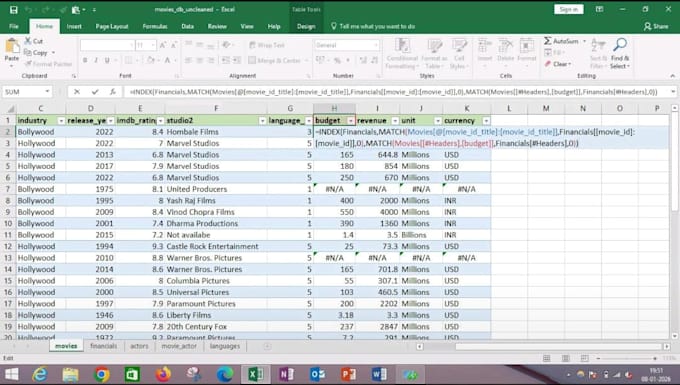Open the studio2 column filter dropdown

tap(262, 121)
